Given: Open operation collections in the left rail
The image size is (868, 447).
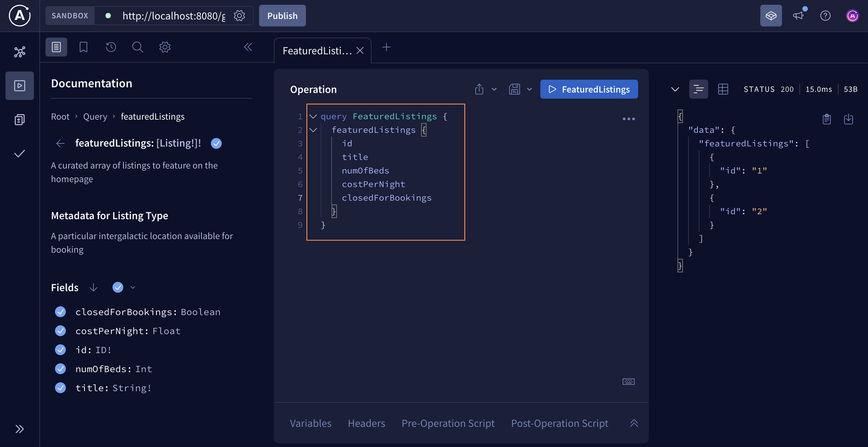Looking at the screenshot, I should click(19, 119).
